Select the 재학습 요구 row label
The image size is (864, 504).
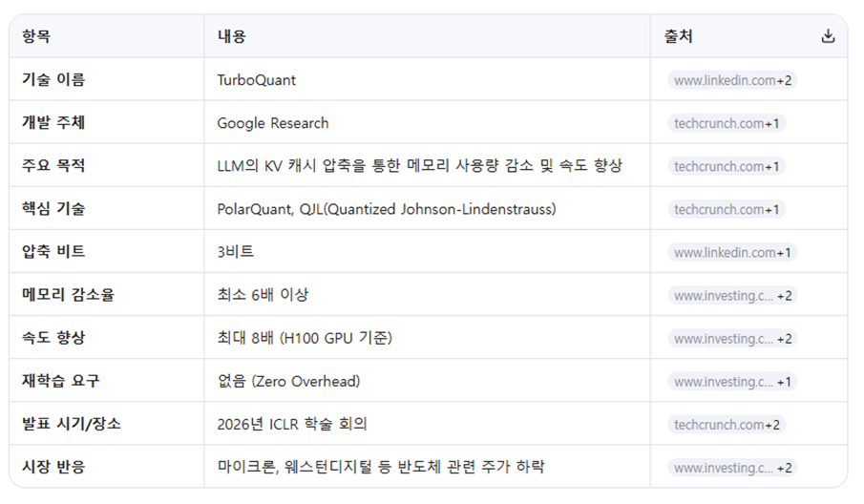tap(60, 381)
